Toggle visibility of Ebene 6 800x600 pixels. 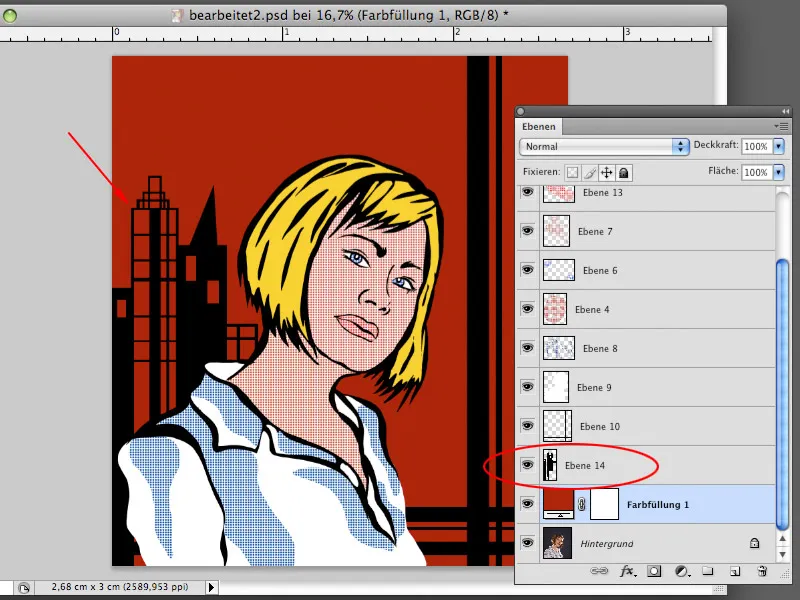click(x=528, y=269)
